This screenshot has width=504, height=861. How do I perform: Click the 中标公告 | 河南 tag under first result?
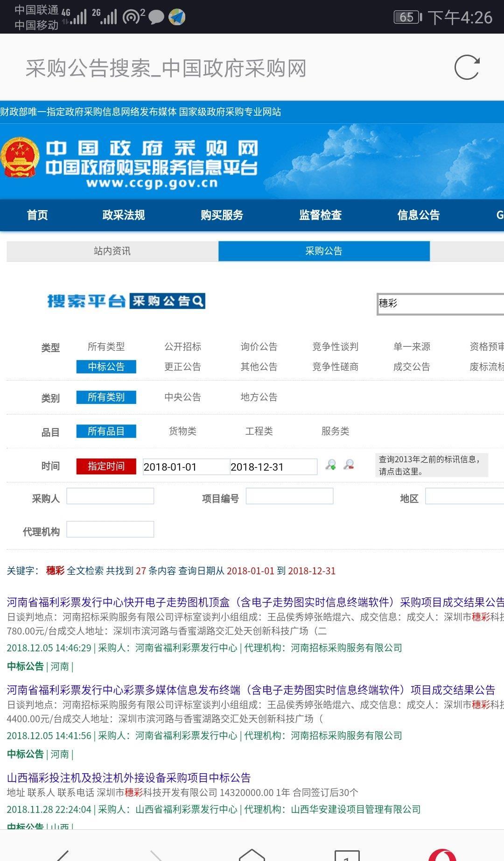click(x=40, y=666)
